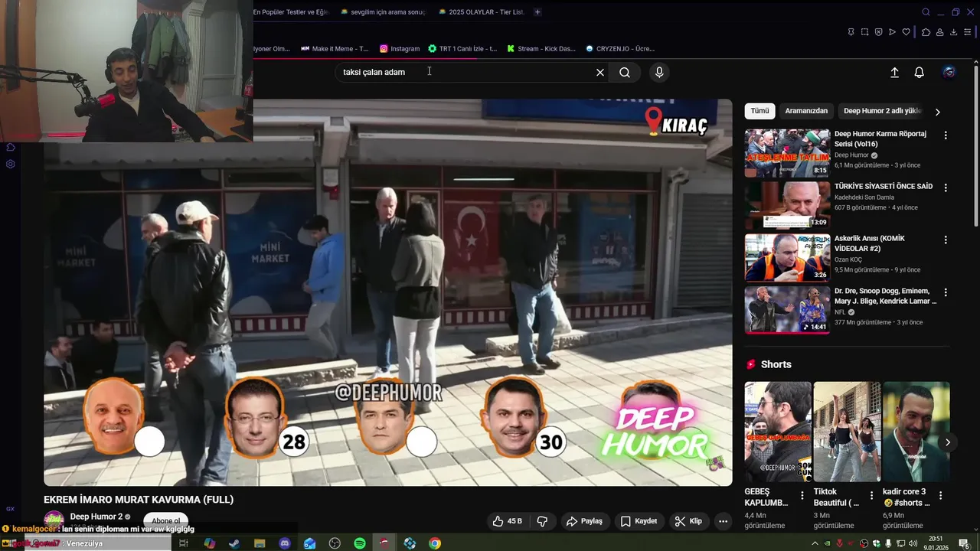Switch to the 2025 OLAYLAR Tier List tab

click(482, 12)
